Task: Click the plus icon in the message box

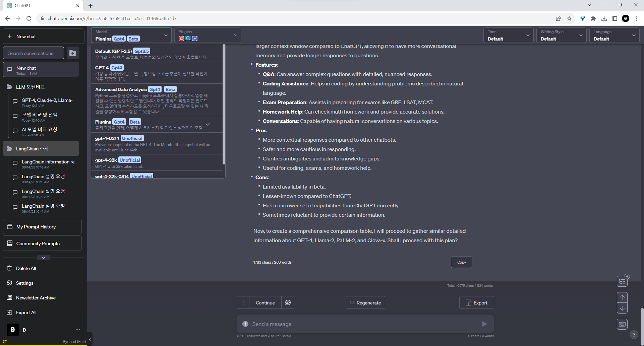Action: (x=245, y=324)
